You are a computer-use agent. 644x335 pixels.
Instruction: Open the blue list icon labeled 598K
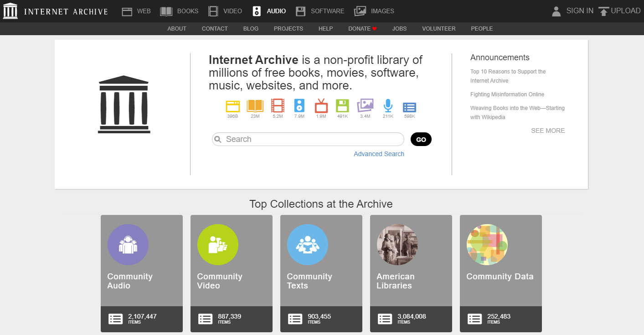[x=409, y=107]
